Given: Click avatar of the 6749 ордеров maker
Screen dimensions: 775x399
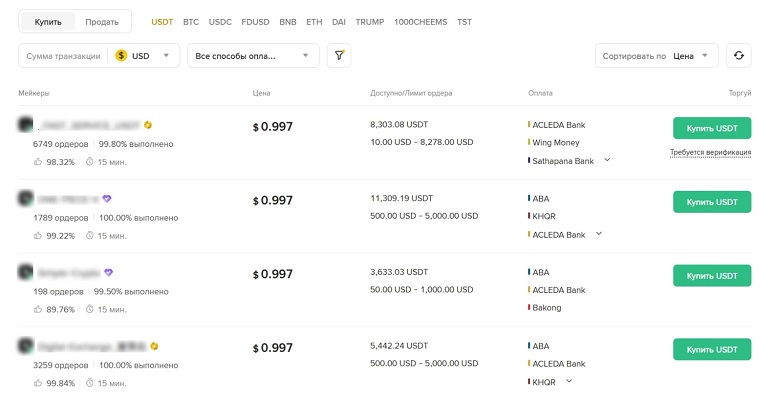Looking at the screenshot, I should (26, 124).
